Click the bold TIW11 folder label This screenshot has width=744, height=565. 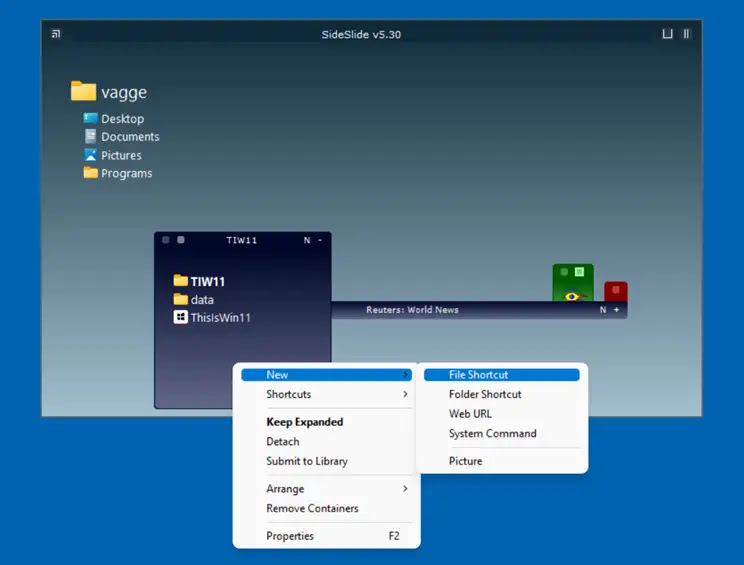[x=207, y=282]
